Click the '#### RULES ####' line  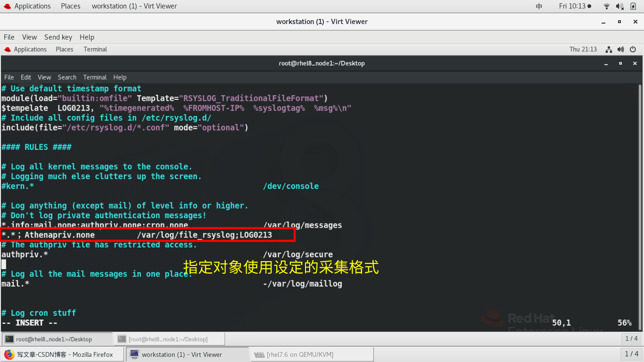(36, 147)
